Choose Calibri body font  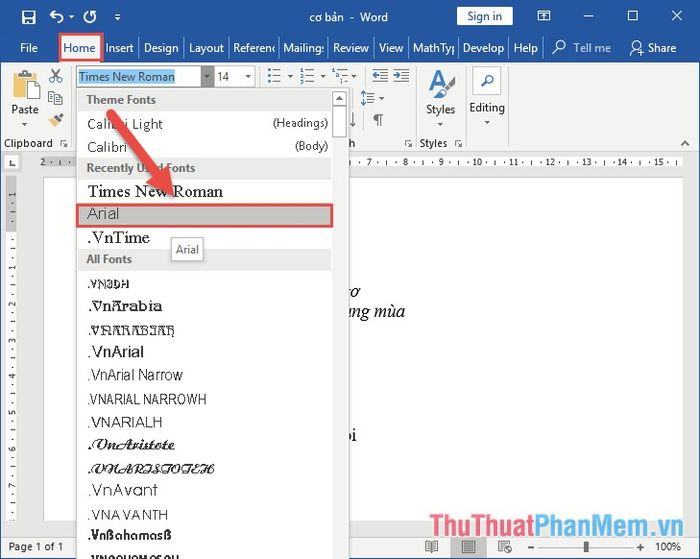point(204,146)
